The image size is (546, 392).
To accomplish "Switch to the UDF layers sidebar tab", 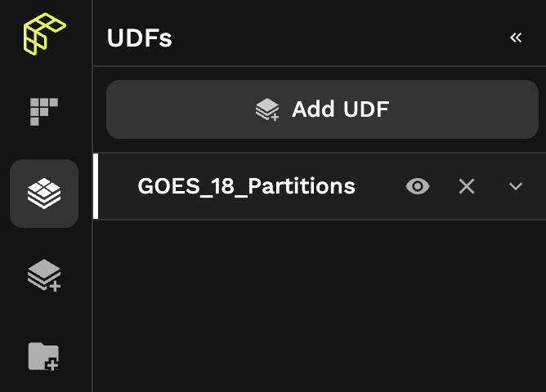I will click(x=44, y=194).
